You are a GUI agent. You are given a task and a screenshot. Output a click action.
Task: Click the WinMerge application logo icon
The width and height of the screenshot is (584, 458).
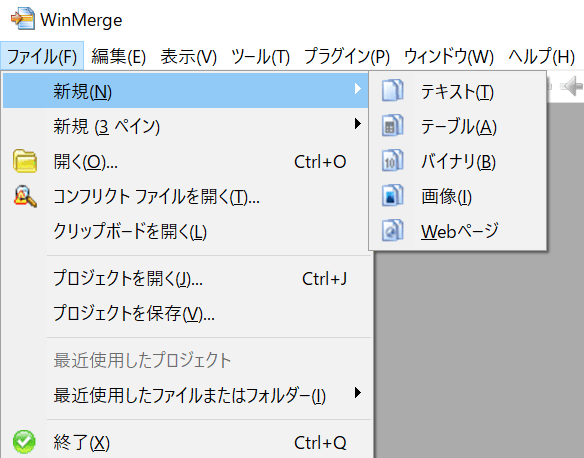[22, 19]
